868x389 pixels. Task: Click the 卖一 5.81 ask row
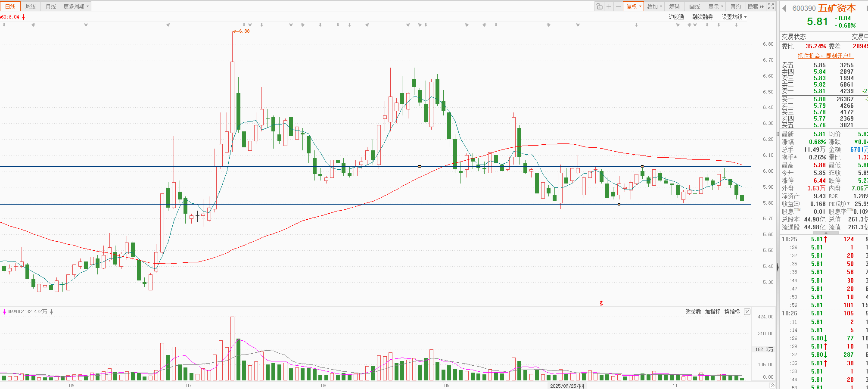(x=824, y=91)
